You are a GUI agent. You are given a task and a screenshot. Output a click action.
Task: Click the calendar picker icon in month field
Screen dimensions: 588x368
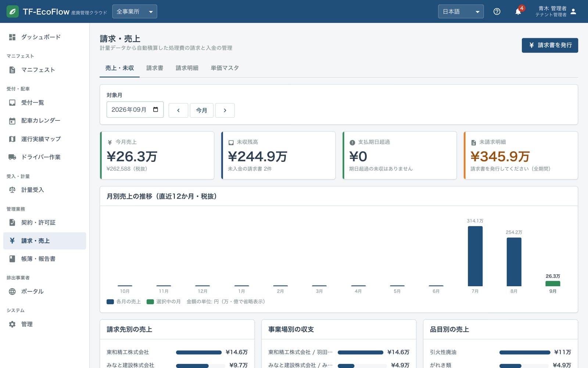tap(155, 110)
